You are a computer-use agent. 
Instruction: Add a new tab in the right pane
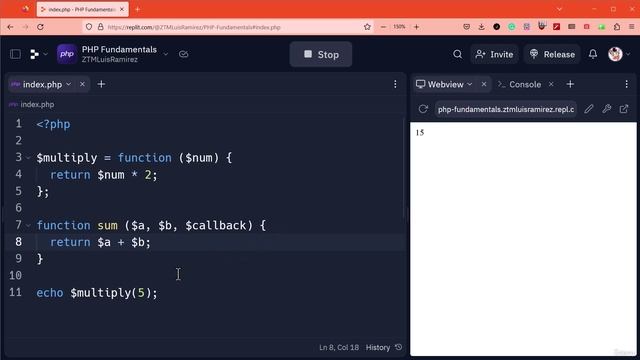pyautogui.click(x=570, y=84)
